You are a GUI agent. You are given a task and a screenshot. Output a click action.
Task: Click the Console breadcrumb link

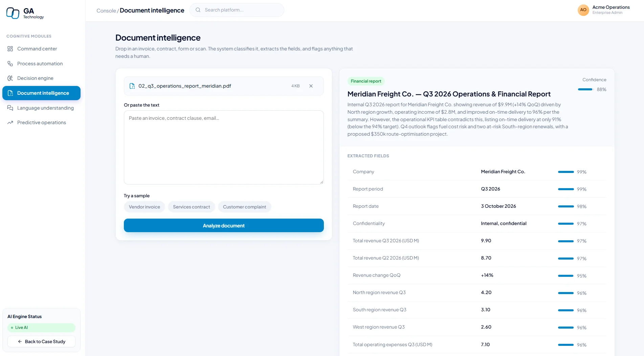click(106, 10)
